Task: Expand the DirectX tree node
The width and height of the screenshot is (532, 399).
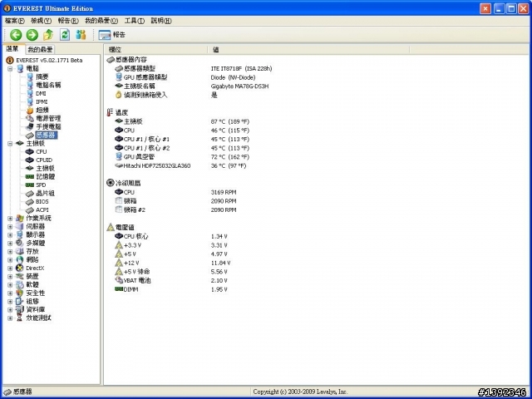Action: tap(10, 268)
